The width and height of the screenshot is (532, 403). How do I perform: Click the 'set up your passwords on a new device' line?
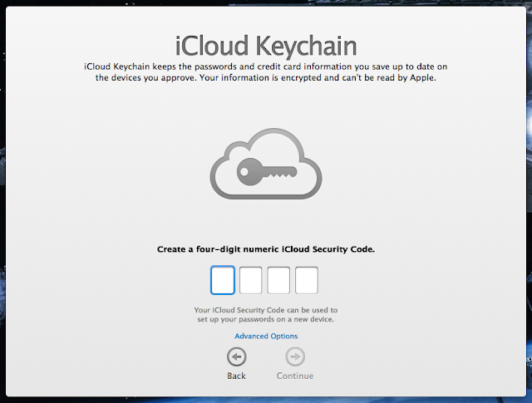(266, 319)
